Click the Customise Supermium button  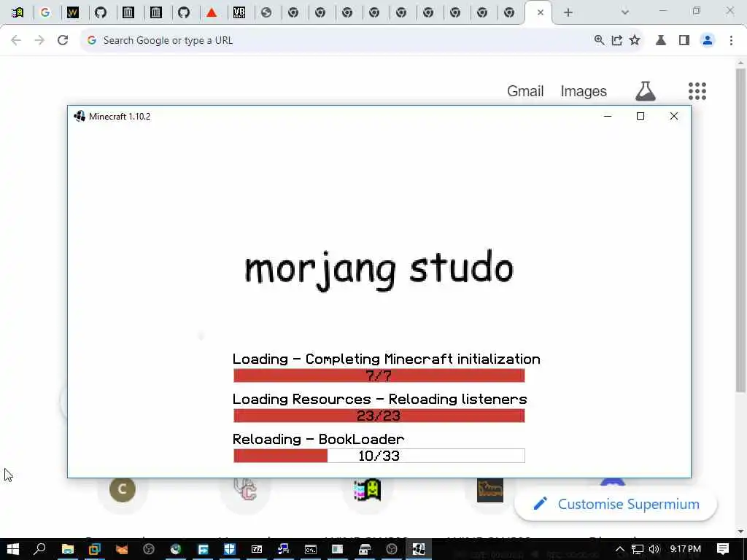tap(616, 504)
